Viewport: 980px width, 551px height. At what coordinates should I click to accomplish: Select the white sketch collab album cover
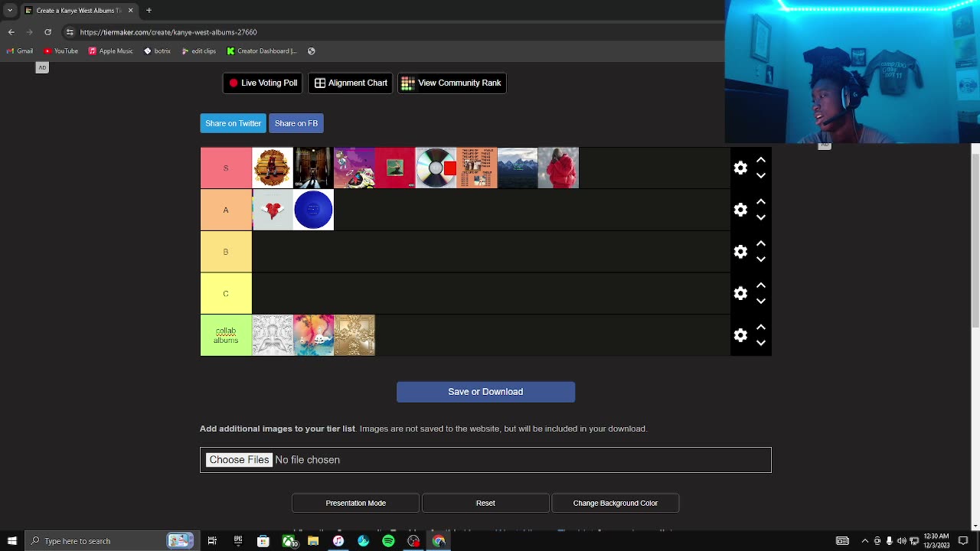pos(273,335)
